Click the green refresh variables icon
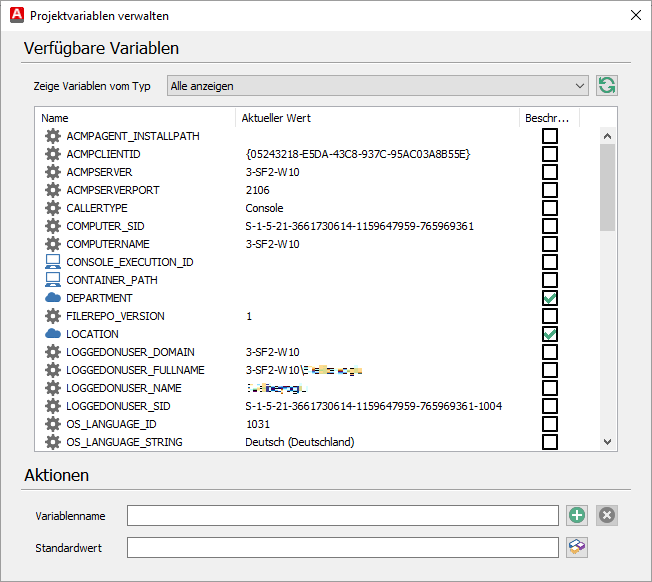The width and height of the screenshot is (652, 582). coord(607,86)
